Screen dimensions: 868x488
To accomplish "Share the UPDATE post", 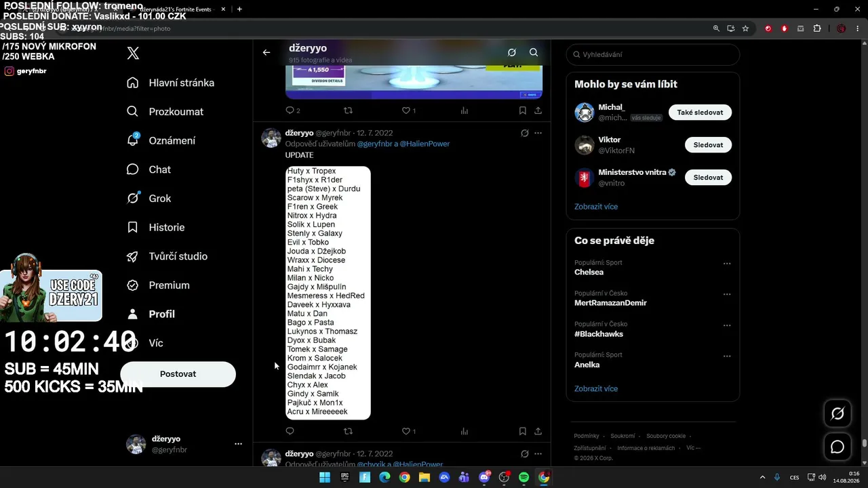I will [x=538, y=431].
